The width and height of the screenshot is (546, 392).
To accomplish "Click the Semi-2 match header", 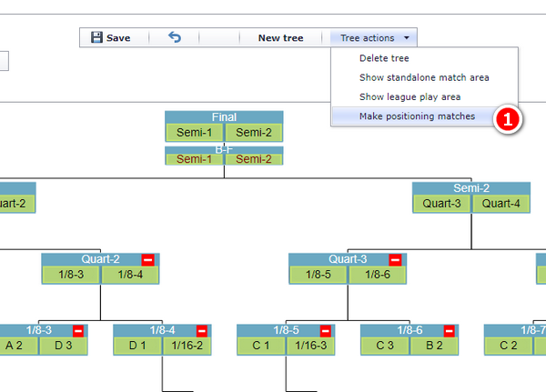I will (x=471, y=188).
